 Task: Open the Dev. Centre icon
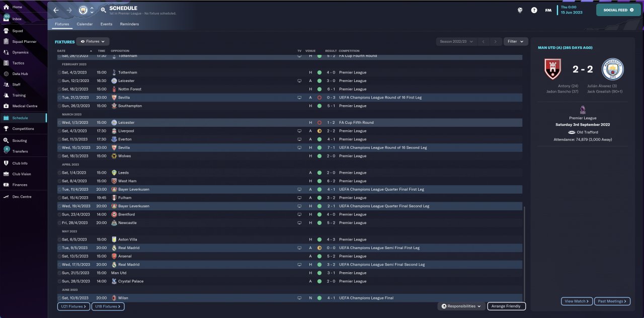tap(7, 197)
